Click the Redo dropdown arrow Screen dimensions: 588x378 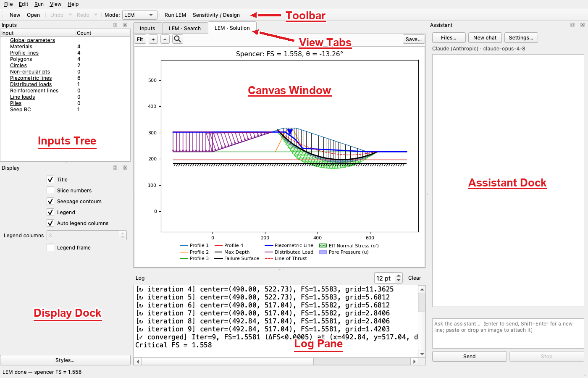(96, 15)
